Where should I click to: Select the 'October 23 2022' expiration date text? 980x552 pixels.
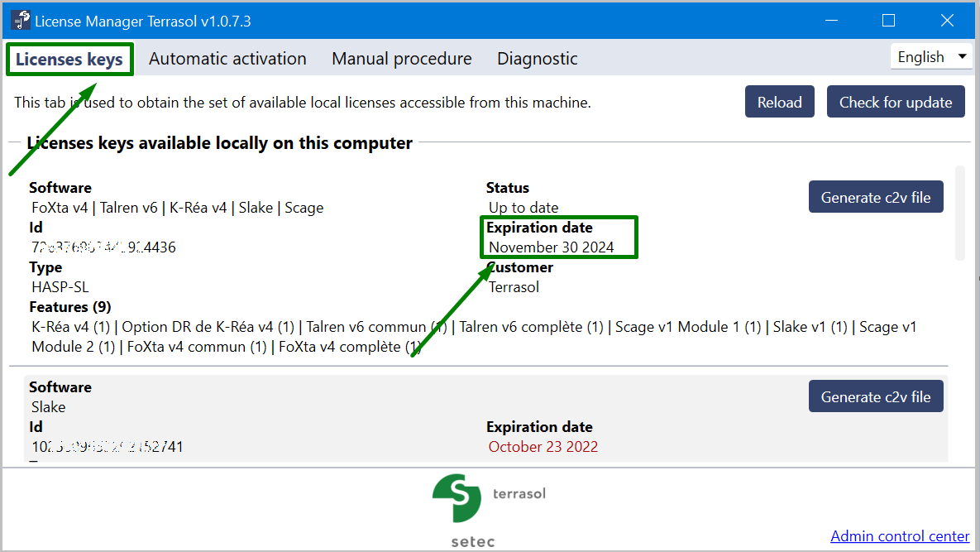click(x=543, y=447)
